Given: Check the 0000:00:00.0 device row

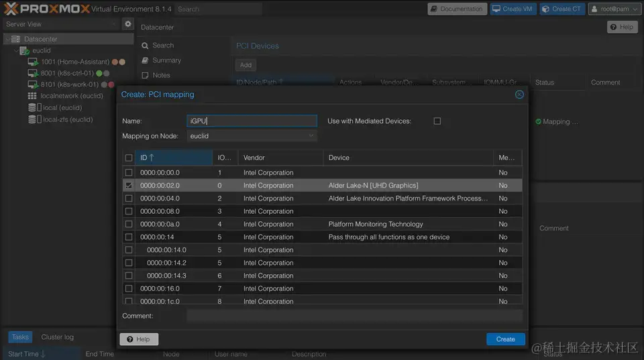Looking at the screenshot, I should coord(129,172).
